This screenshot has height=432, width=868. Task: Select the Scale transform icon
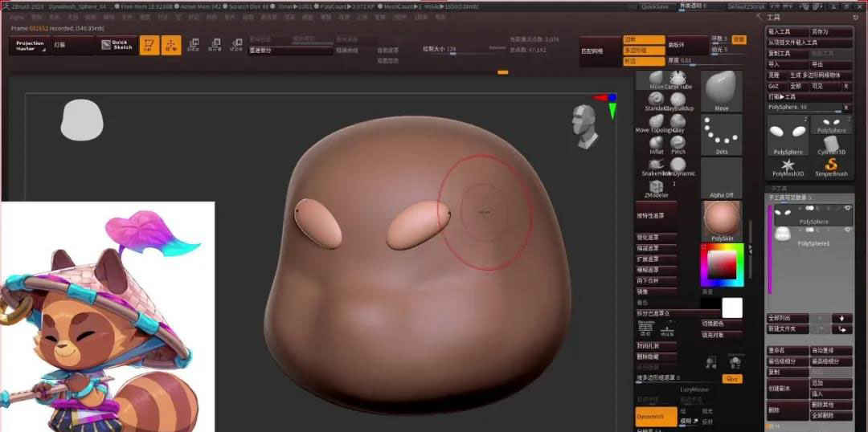(x=215, y=45)
